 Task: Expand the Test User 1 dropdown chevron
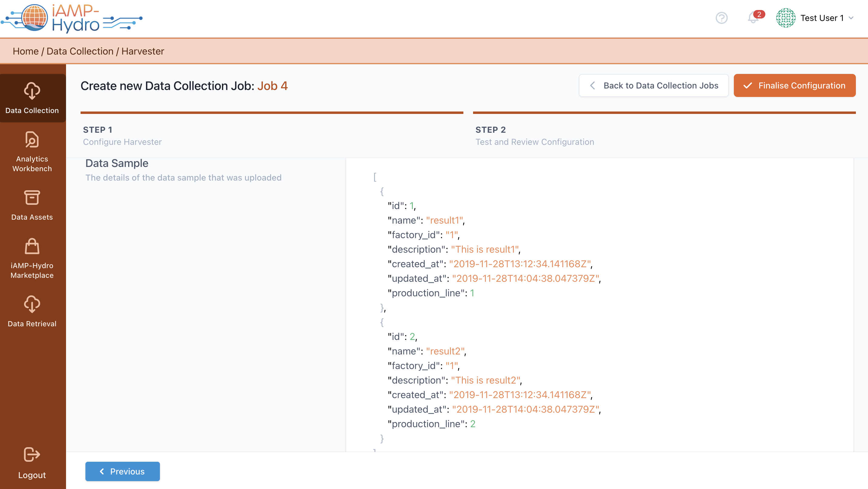851,18
